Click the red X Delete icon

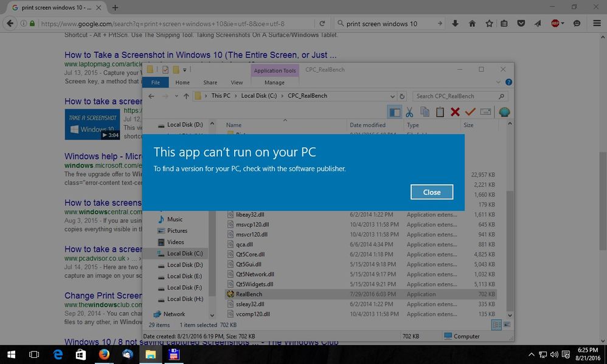pyautogui.click(x=455, y=112)
